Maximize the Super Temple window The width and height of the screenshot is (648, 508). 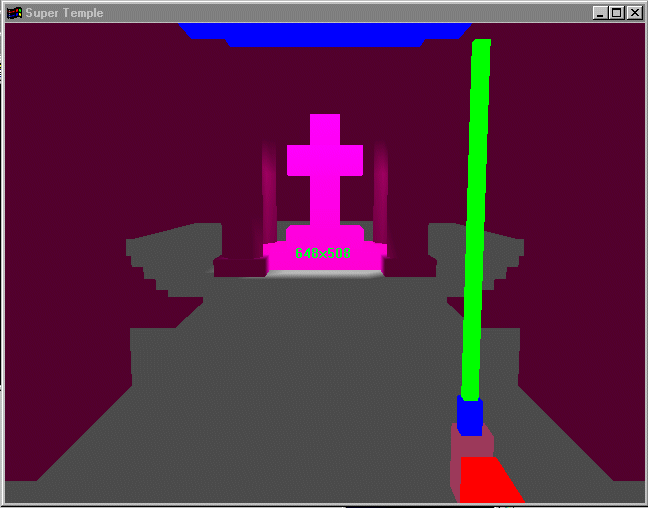pyautogui.click(x=616, y=13)
